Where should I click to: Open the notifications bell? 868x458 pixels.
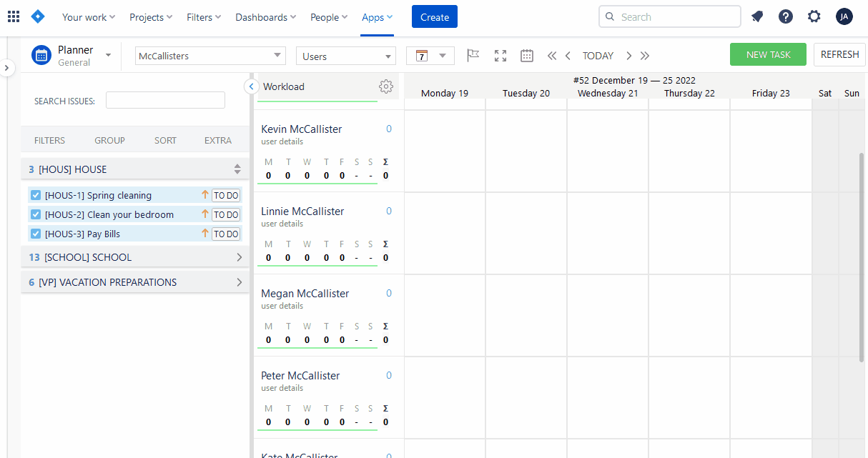tap(757, 16)
